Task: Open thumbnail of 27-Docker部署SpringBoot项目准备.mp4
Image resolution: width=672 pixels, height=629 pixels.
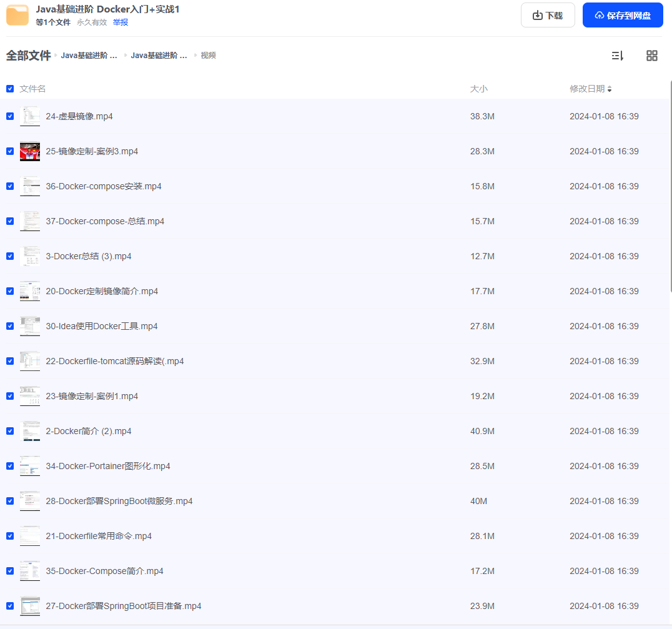Action: pyautogui.click(x=30, y=606)
